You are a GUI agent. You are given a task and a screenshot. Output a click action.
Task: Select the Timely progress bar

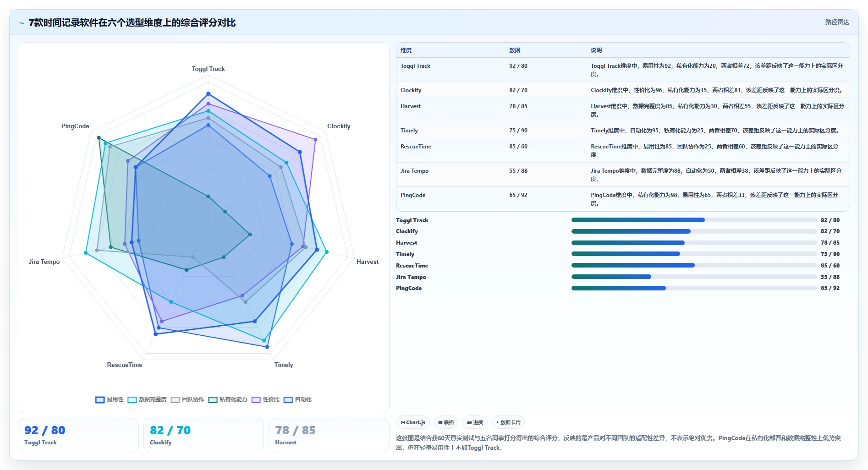point(694,254)
